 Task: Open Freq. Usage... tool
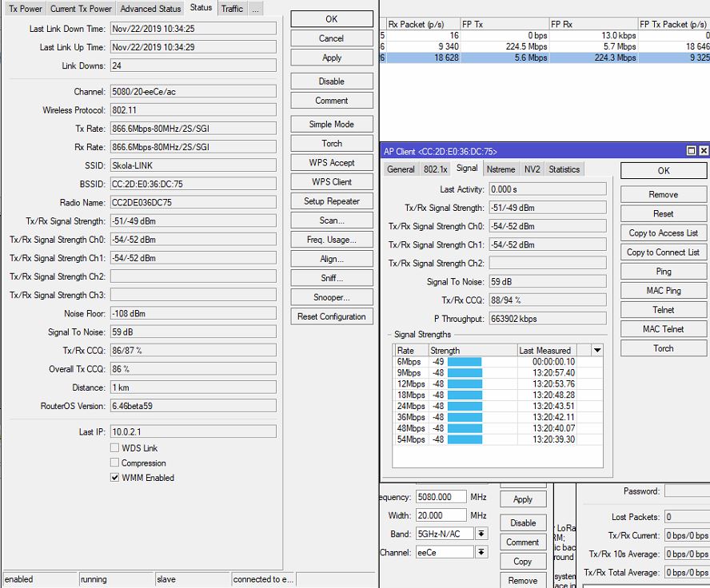[x=332, y=240]
